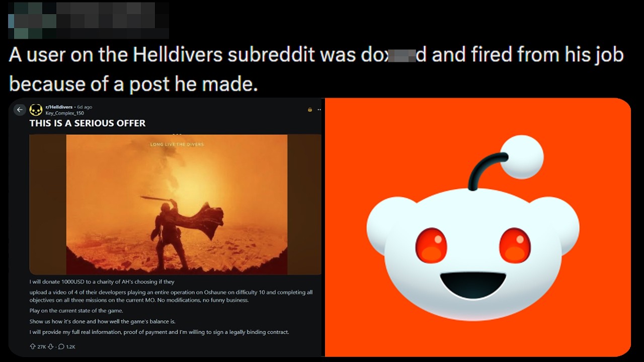The height and width of the screenshot is (362, 644).
Task: Click the lock icon on the post
Action: (x=310, y=110)
